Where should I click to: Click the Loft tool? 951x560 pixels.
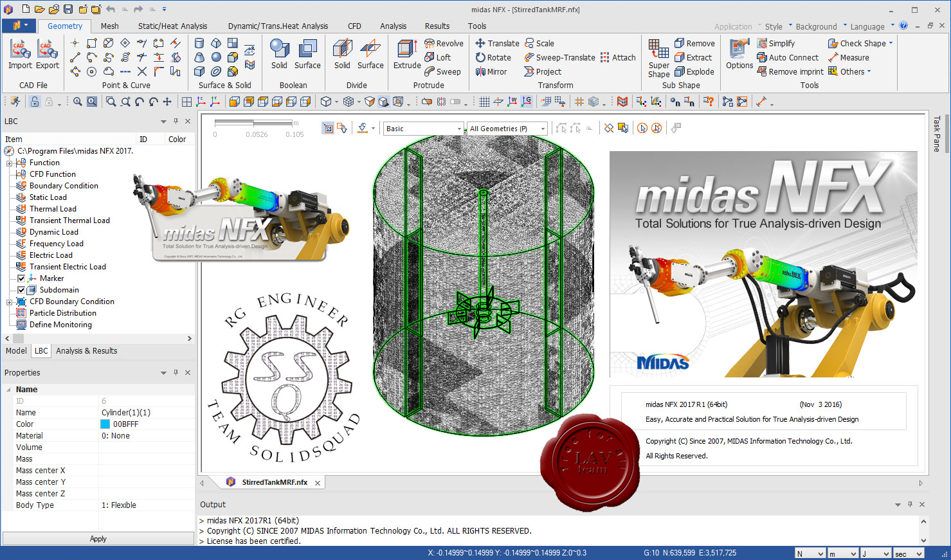437,57
